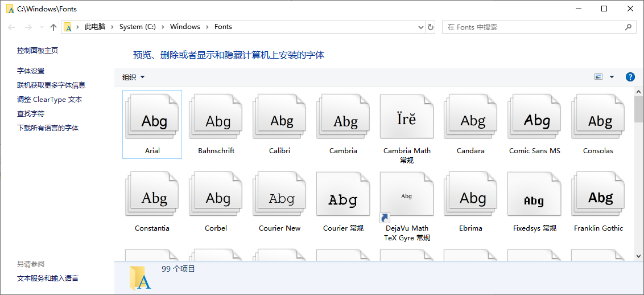The width and height of the screenshot is (644, 295).
Task: Select the Bahnschrift font icon
Action: point(216,116)
